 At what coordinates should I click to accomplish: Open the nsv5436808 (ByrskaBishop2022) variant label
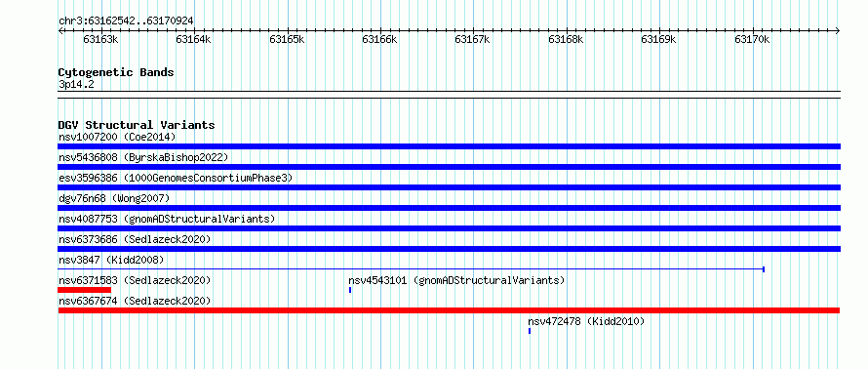click(x=143, y=157)
